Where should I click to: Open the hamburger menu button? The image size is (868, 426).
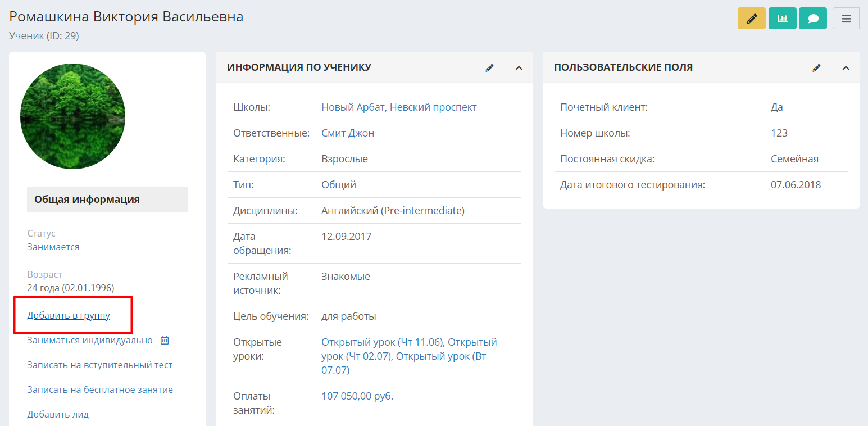[x=846, y=18]
